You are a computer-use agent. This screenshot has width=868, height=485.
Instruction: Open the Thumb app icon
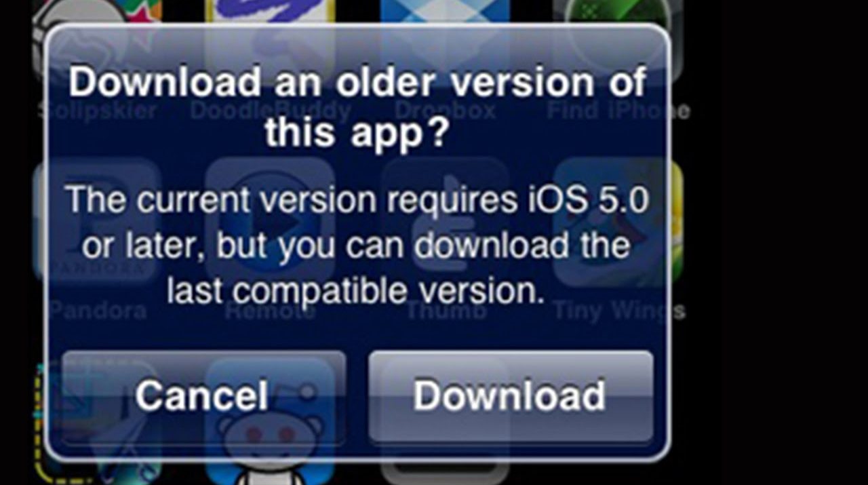click(445, 222)
